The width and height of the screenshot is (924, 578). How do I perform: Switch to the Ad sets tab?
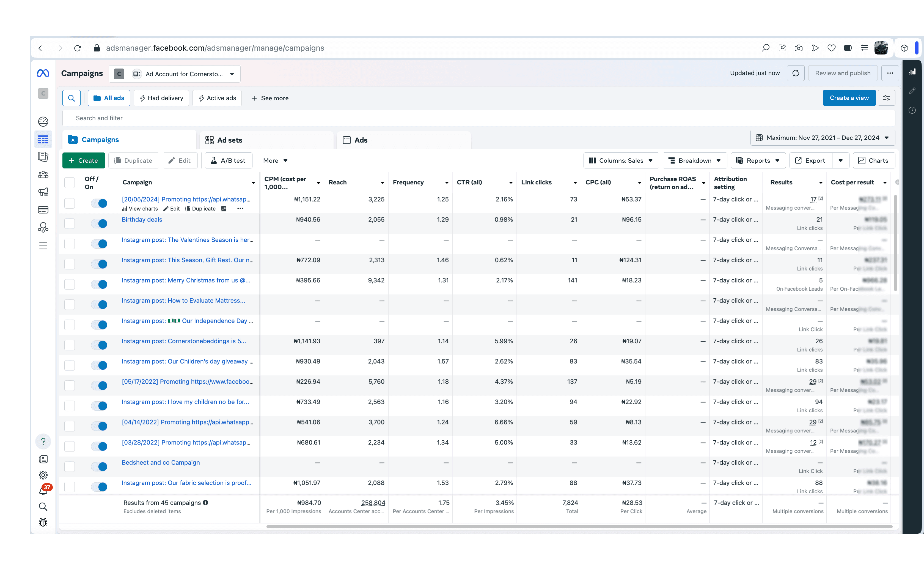click(266, 140)
